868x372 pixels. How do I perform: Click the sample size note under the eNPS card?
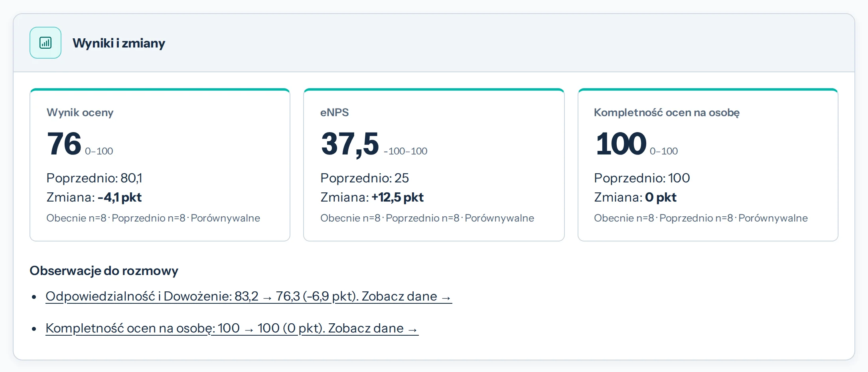(427, 218)
